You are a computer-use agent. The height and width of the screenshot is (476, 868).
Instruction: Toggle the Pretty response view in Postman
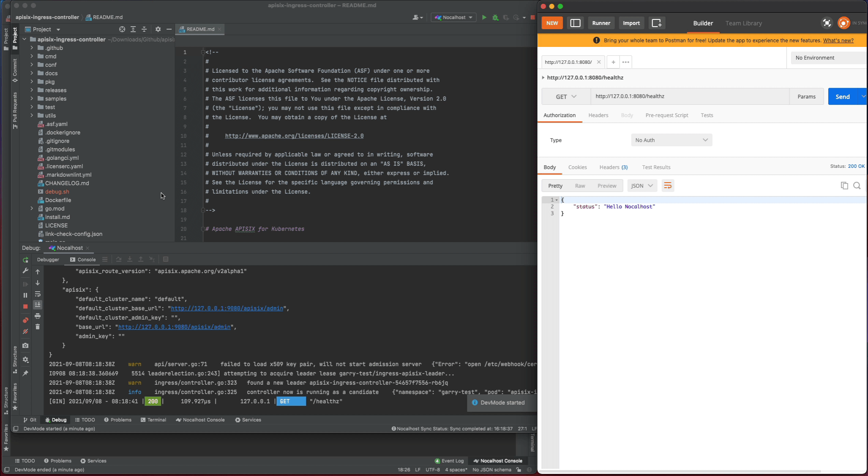coord(555,186)
